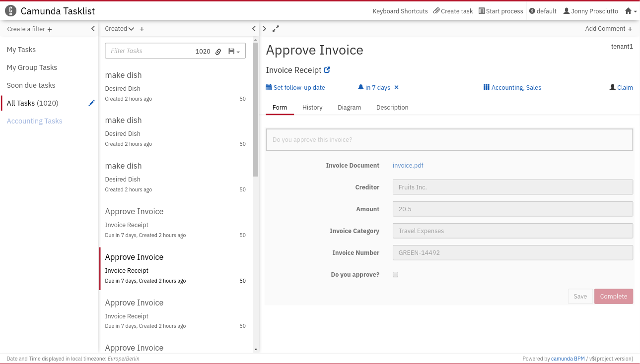
Task: Open save filter dropdown
Action: [x=234, y=52]
